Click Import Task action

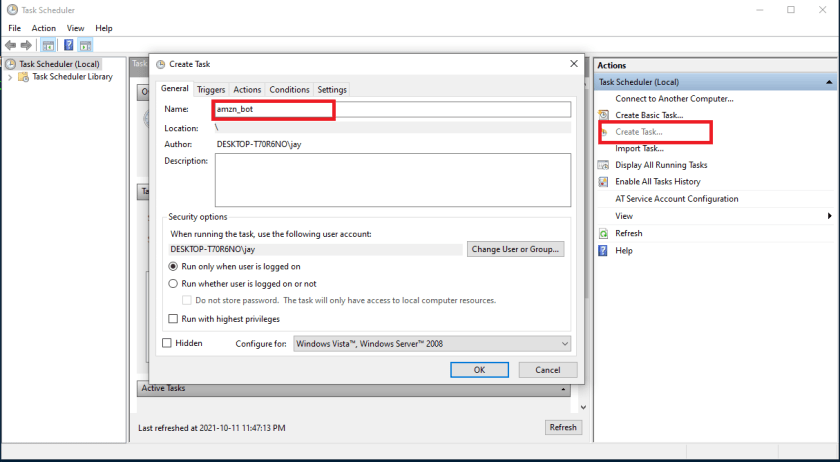(x=640, y=148)
